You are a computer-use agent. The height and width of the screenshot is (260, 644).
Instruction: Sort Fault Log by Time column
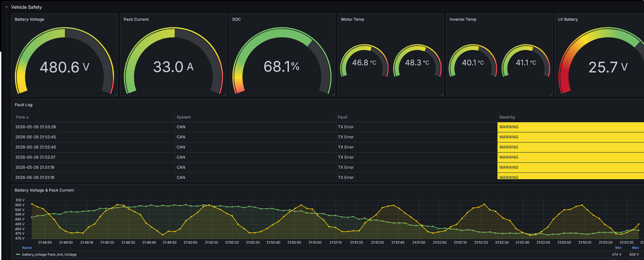(x=20, y=117)
